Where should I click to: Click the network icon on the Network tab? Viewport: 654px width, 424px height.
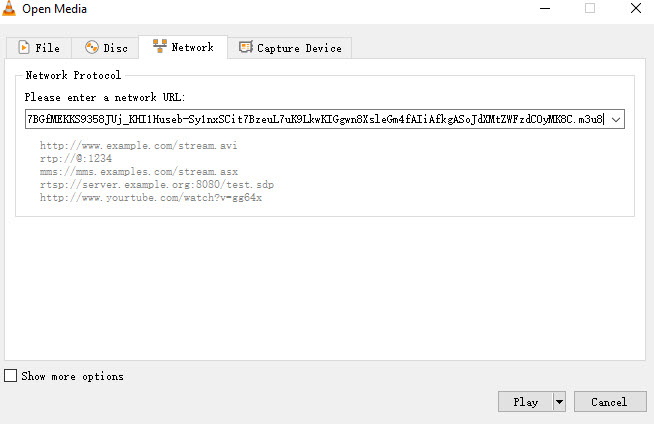pyautogui.click(x=159, y=47)
